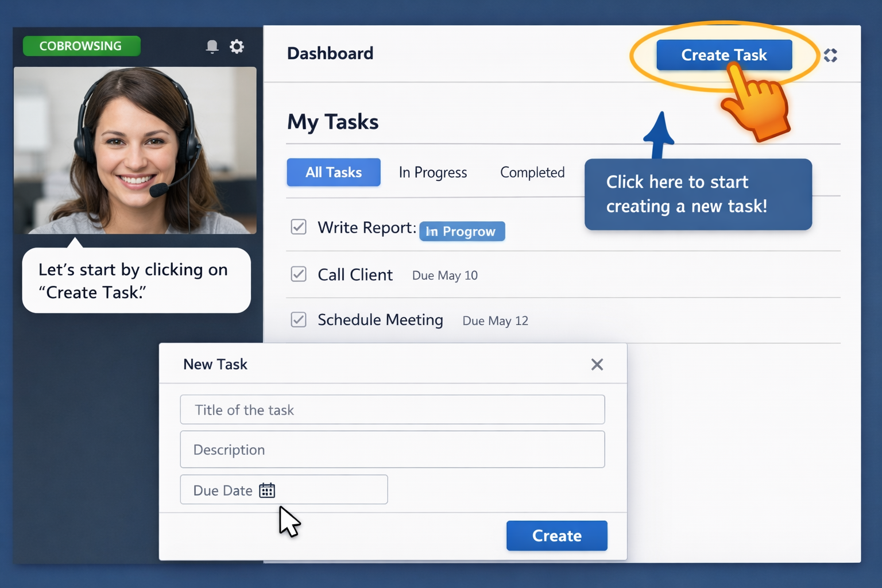Click the Call Client task title

355,274
